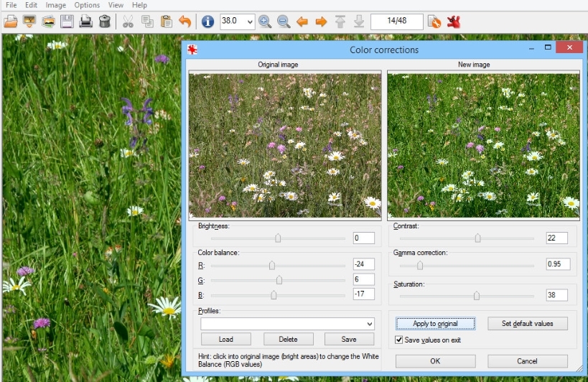Open the slideshow icon in toolbar
The width and height of the screenshot is (588, 382).
point(29,22)
